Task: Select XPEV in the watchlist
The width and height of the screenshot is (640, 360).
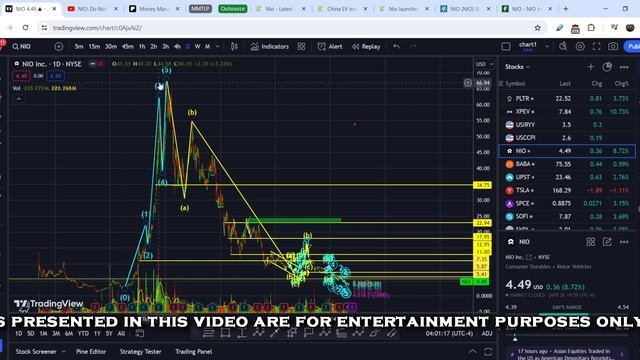Action: point(567,111)
